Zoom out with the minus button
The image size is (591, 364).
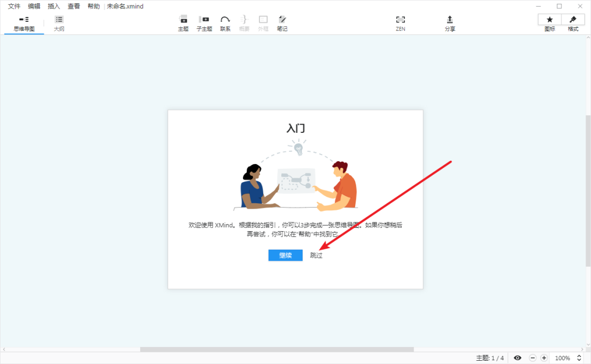532,358
